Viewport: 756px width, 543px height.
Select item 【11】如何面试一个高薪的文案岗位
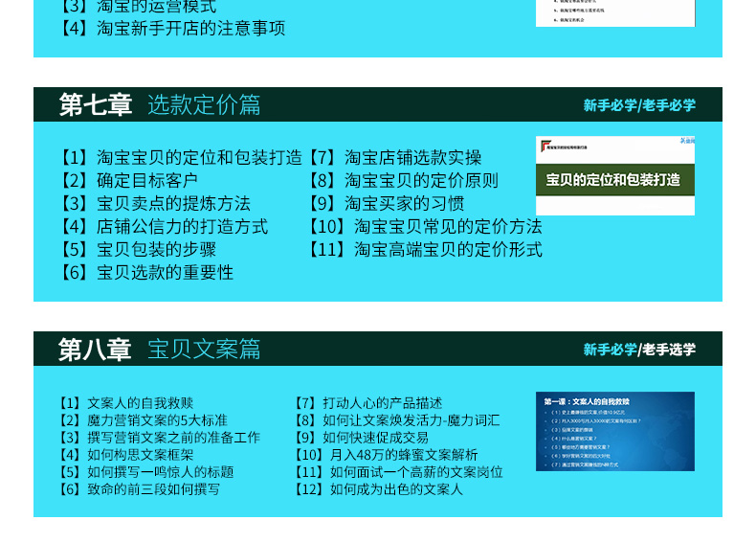point(399,472)
